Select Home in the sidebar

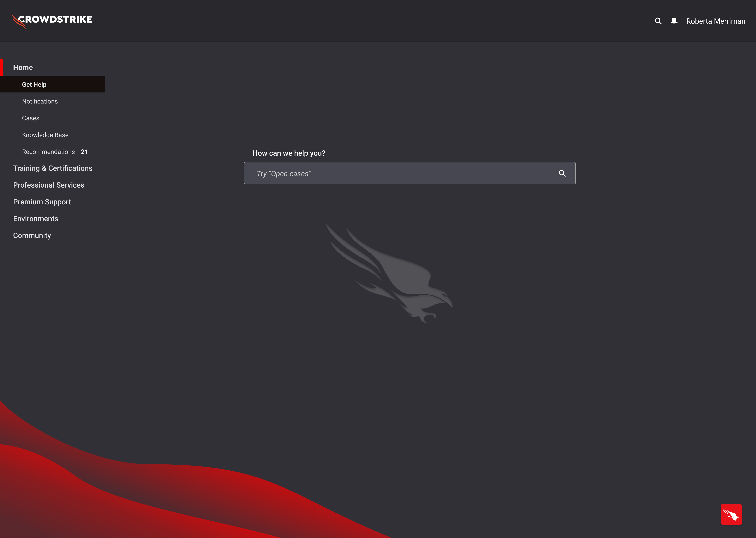[x=23, y=67]
